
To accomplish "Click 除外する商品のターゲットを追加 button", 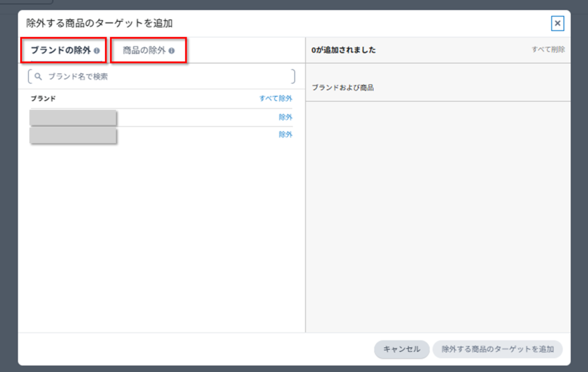I will coord(497,349).
